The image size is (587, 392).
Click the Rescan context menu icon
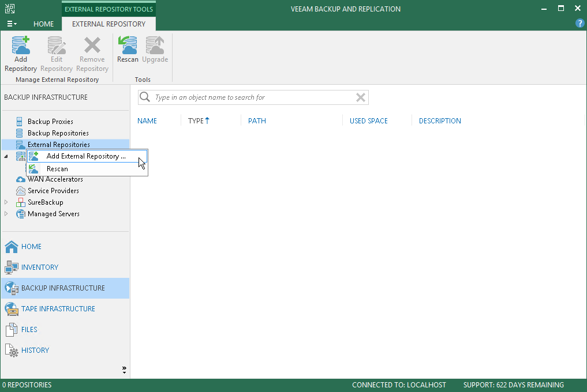click(33, 169)
